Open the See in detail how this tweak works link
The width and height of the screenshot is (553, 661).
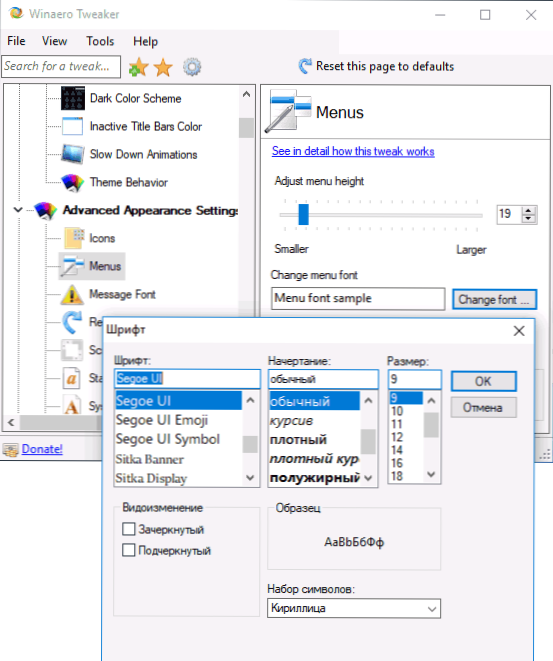pyautogui.click(x=353, y=151)
